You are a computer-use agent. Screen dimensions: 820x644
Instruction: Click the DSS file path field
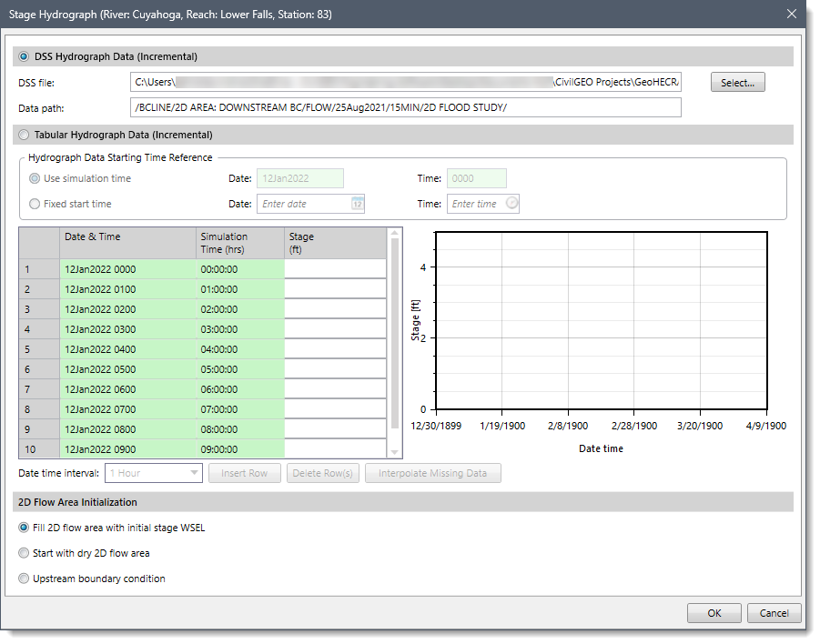pos(406,82)
